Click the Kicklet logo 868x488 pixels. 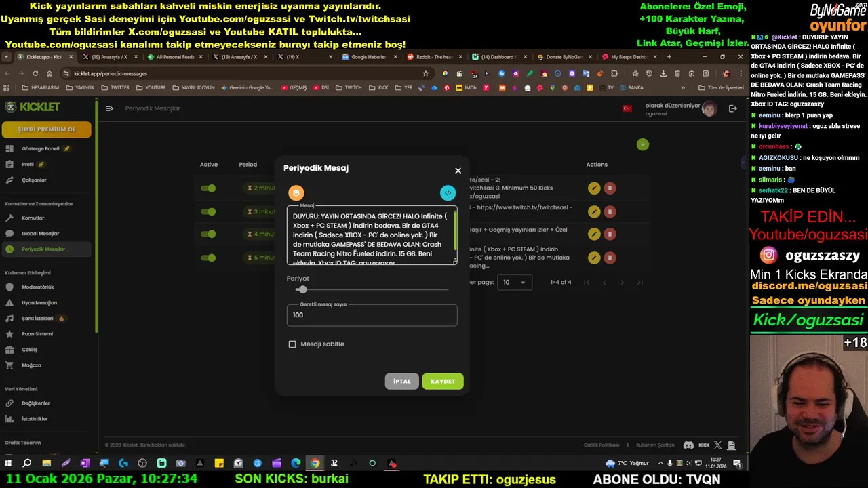[33, 107]
